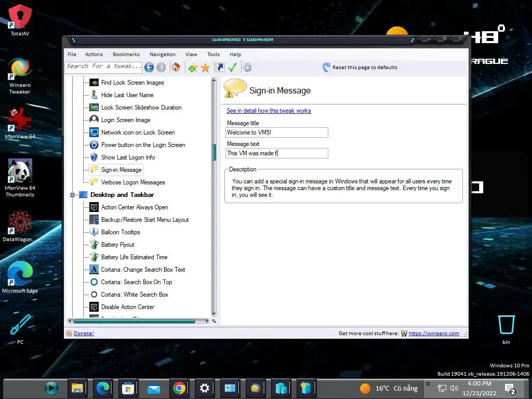This screenshot has height=399, width=532.
Task: Click the Back navigation arrow in toolbar
Action: pyautogui.click(x=149, y=67)
